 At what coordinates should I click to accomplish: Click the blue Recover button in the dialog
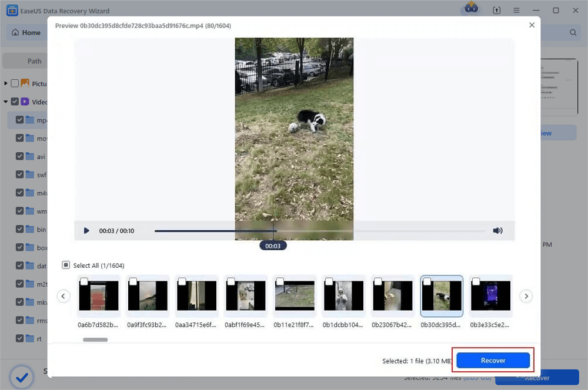(493, 361)
